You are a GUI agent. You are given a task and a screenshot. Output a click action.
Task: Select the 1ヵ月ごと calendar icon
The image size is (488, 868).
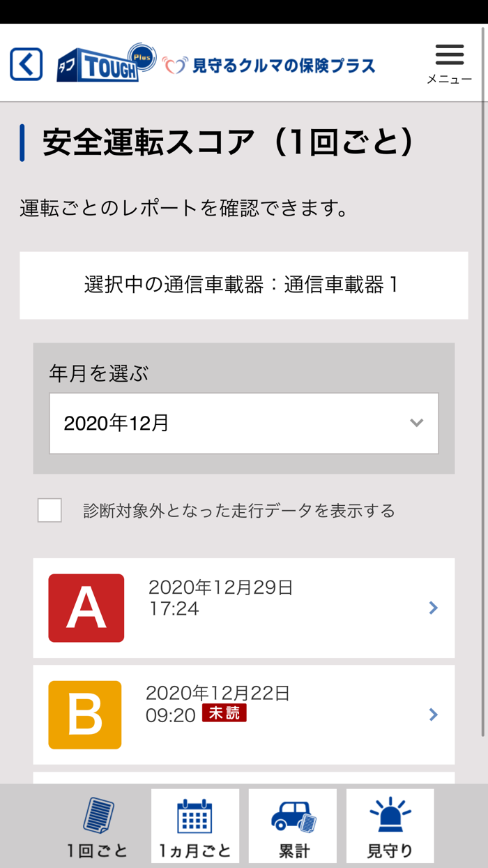point(195,816)
